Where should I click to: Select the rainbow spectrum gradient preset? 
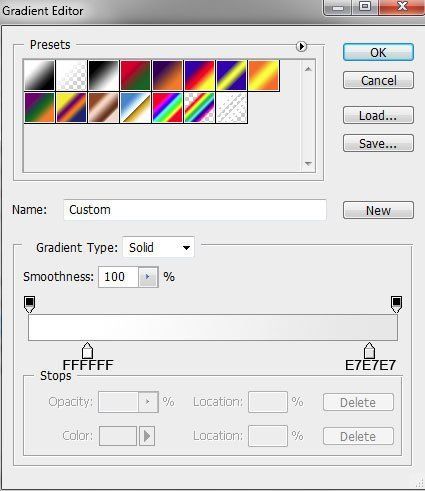point(167,108)
